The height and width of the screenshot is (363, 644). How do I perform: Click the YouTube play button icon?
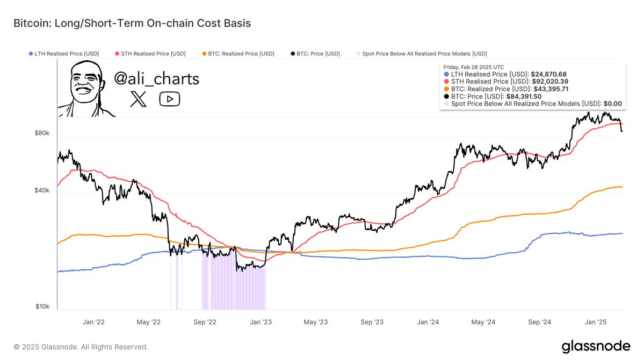pyautogui.click(x=170, y=99)
